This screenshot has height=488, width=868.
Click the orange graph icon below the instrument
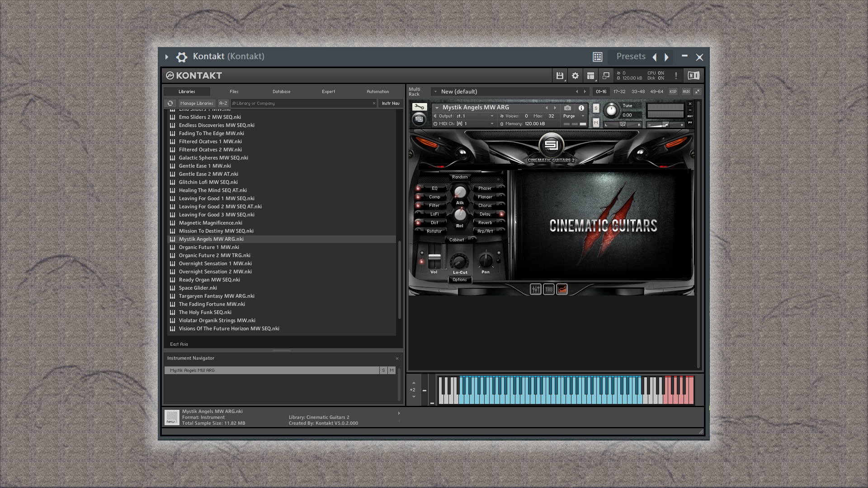coord(561,289)
